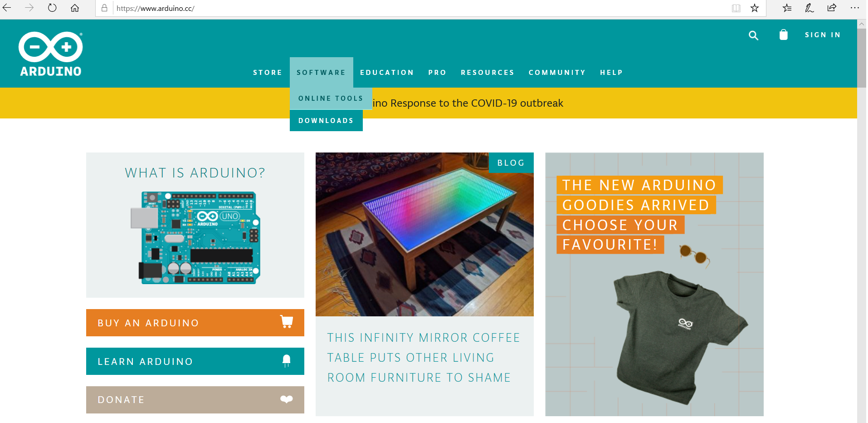
Task: Add page to favorites star icon
Action: click(x=755, y=8)
